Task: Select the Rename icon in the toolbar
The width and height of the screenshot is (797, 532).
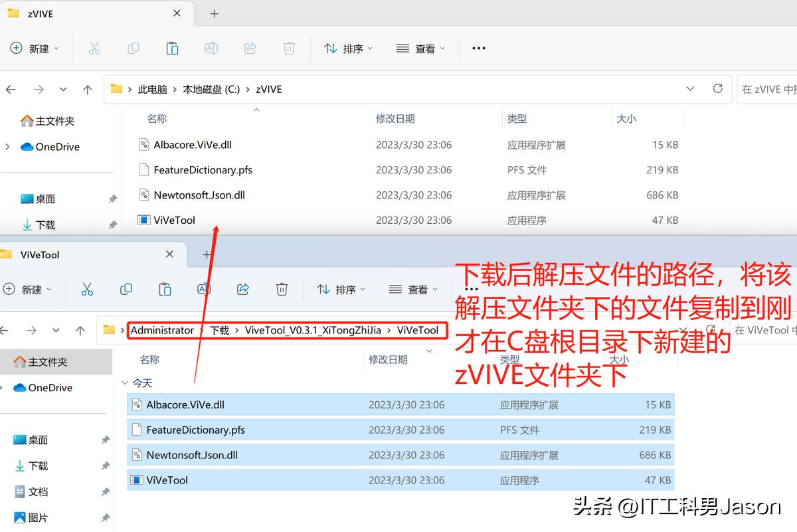Action: coord(211,47)
